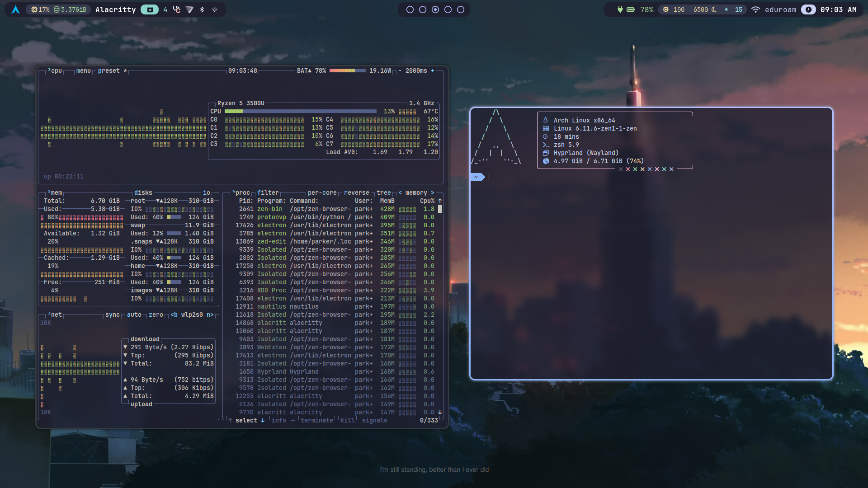Click select down arrow in btop footer

coord(263,420)
